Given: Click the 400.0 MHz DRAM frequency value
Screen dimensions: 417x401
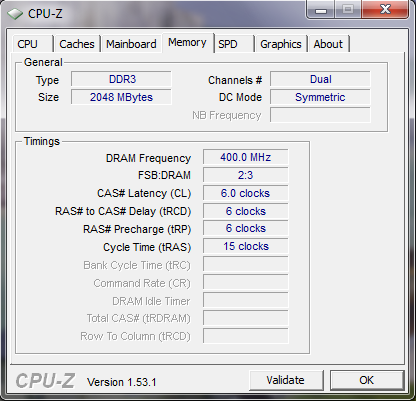Looking at the screenshot, I should click(x=246, y=157).
